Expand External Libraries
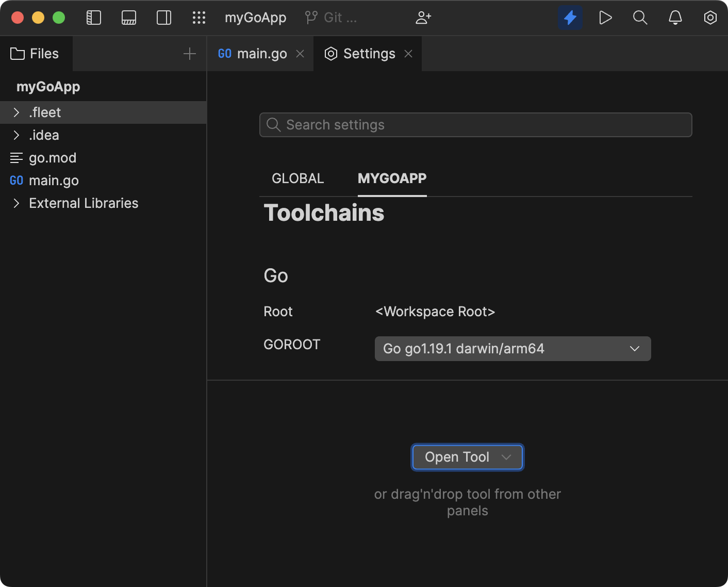 16,203
